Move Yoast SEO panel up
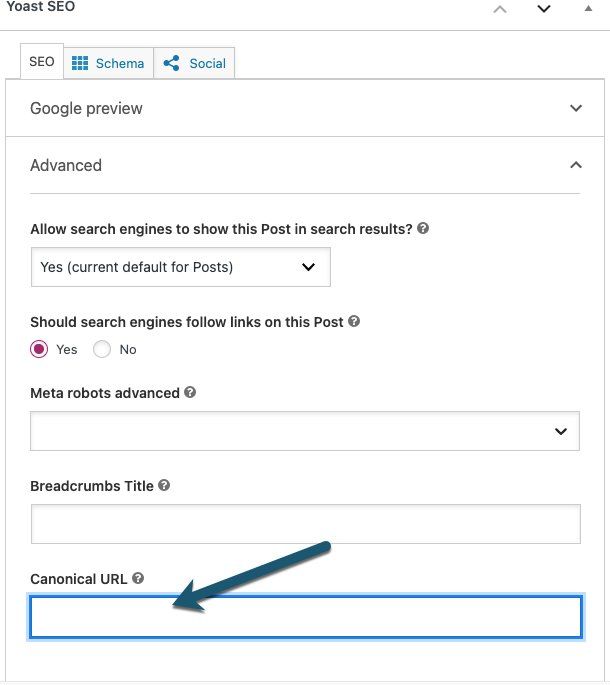The image size is (610, 685). [500, 9]
